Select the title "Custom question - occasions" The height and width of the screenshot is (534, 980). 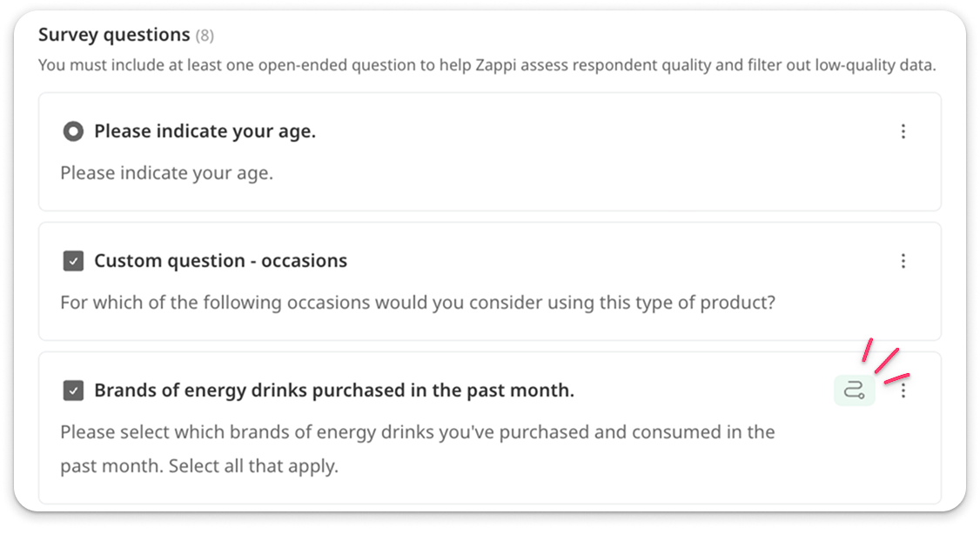tap(220, 260)
